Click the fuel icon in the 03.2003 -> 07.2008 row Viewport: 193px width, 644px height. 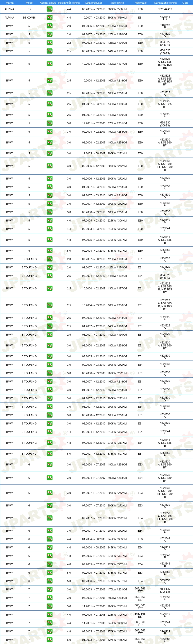50,589
